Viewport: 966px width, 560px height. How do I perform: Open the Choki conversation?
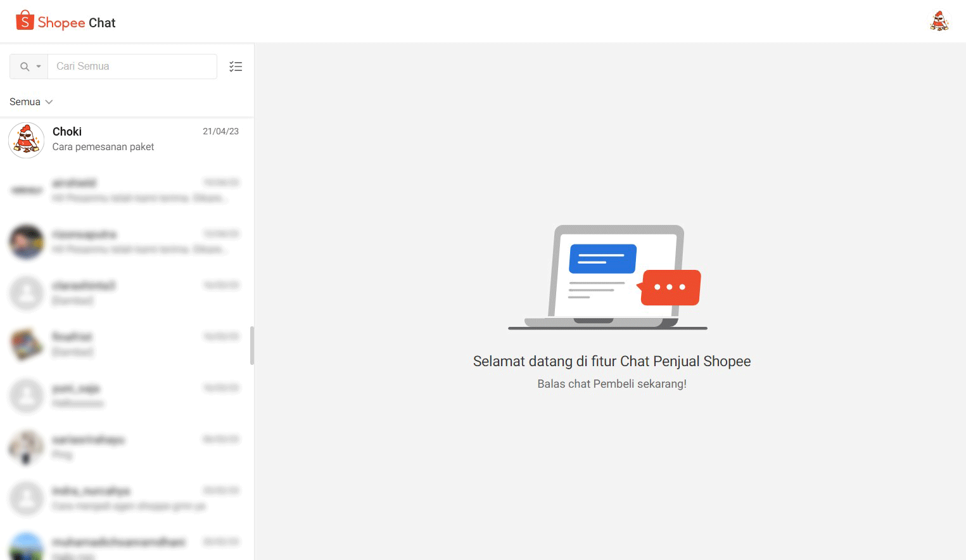[127, 140]
